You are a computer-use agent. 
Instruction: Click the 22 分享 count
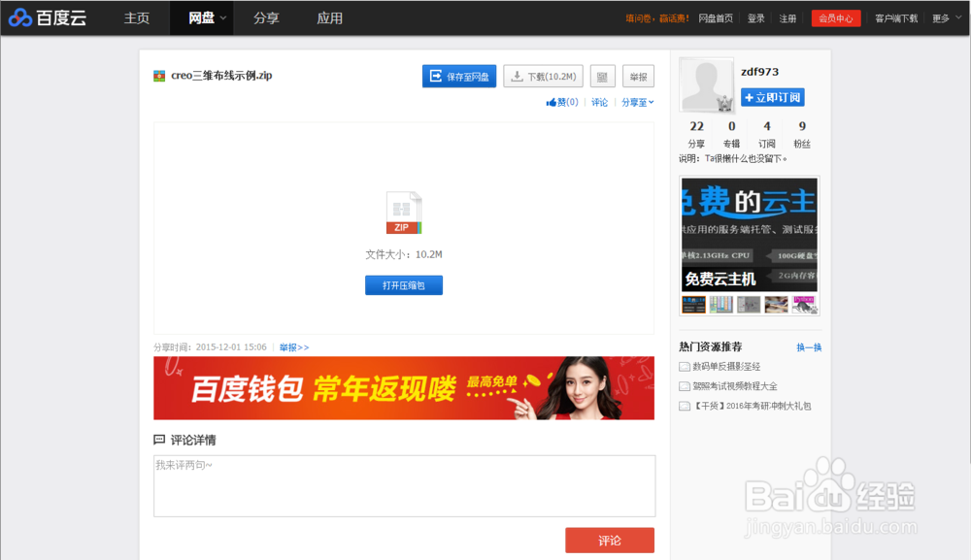pyautogui.click(x=696, y=134)
